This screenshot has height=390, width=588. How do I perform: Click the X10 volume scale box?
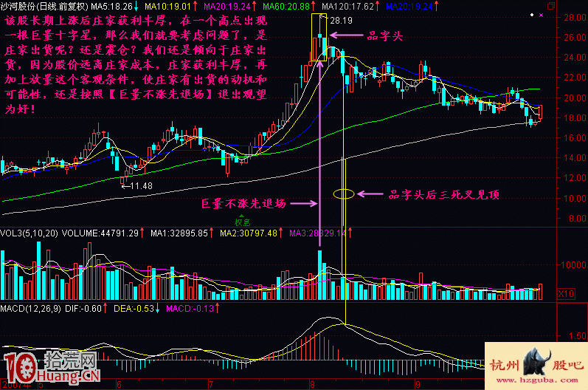tap(566, 293)
